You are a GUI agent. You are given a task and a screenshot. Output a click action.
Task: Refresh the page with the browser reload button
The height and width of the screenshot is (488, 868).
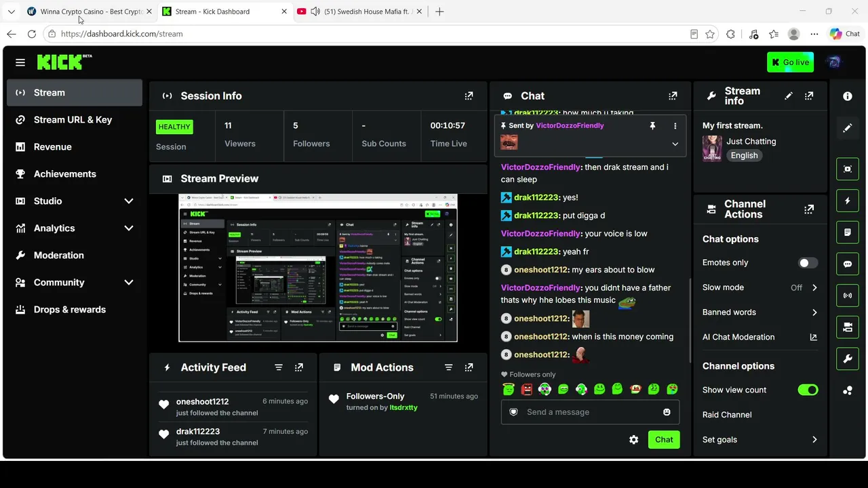[32, 34]
